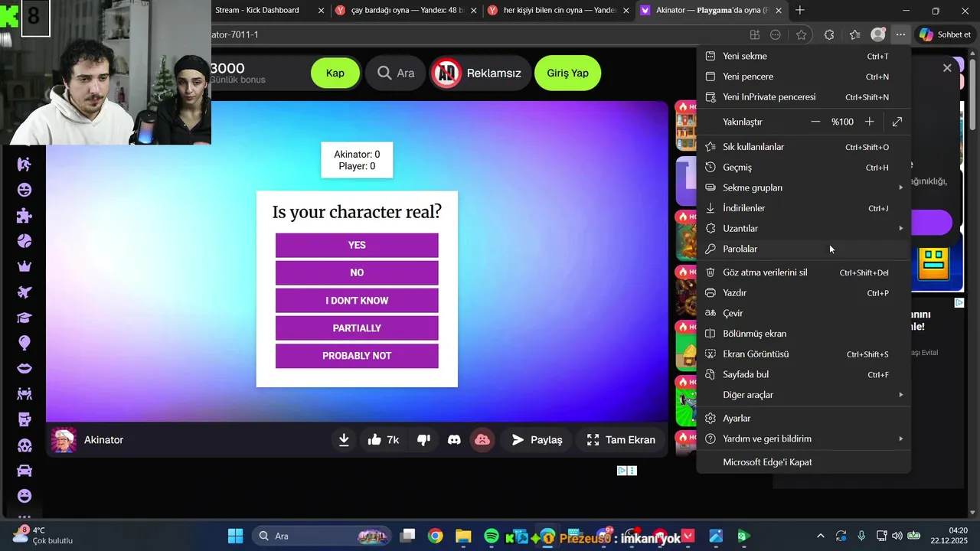Select the balloon category icon

click(24, 343)
